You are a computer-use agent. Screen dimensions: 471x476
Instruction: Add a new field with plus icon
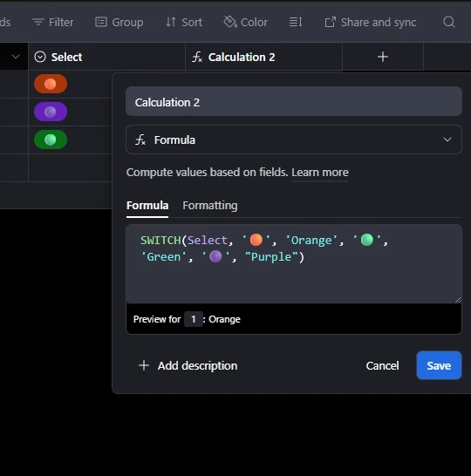(x=383, y=57)
